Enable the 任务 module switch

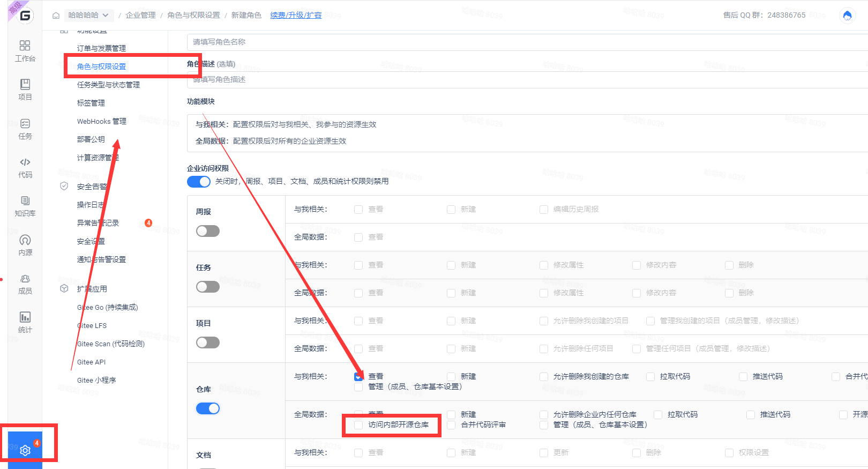tap(208, 287)
